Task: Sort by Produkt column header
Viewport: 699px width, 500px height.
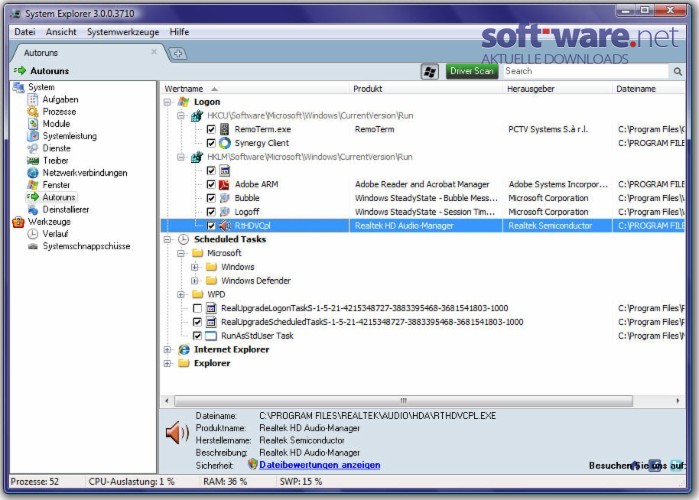Action: (427, 88)
